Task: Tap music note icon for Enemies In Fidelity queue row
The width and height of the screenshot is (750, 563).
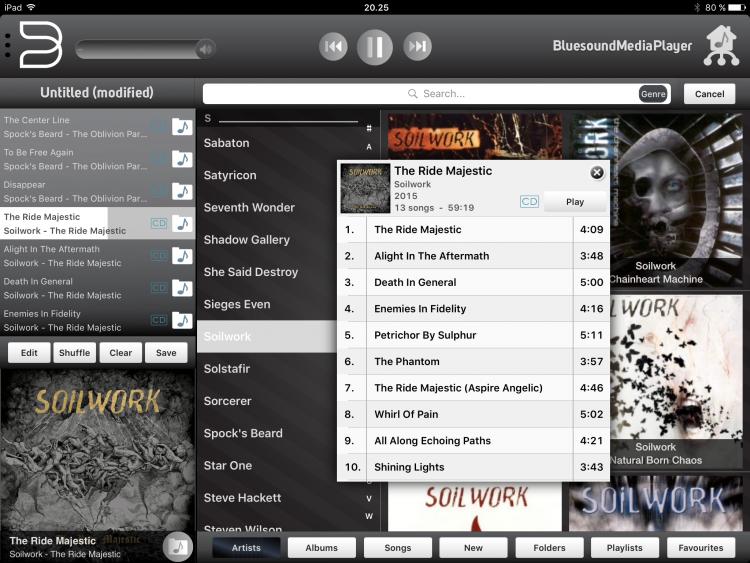Action: tap(182, 320)
